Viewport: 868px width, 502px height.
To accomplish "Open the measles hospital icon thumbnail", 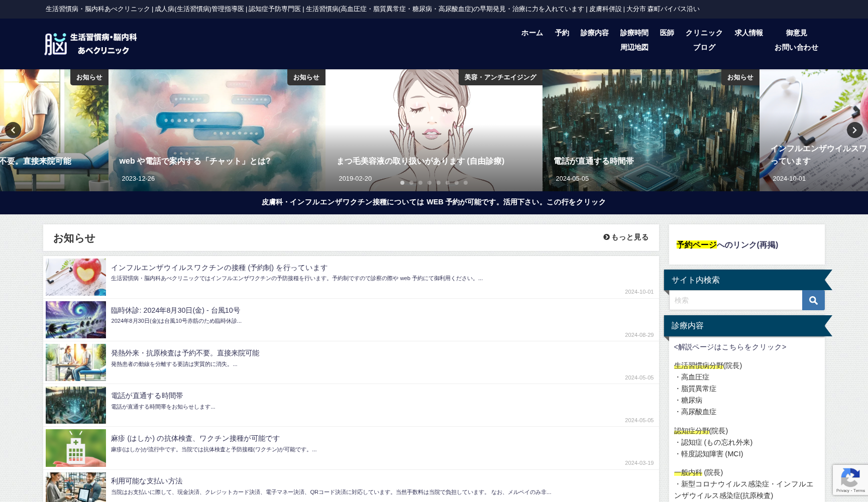I will click(x=76, y=448).
